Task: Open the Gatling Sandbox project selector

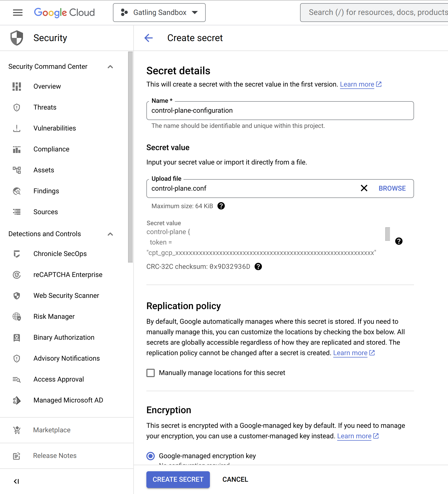Action: click(159, 13)
